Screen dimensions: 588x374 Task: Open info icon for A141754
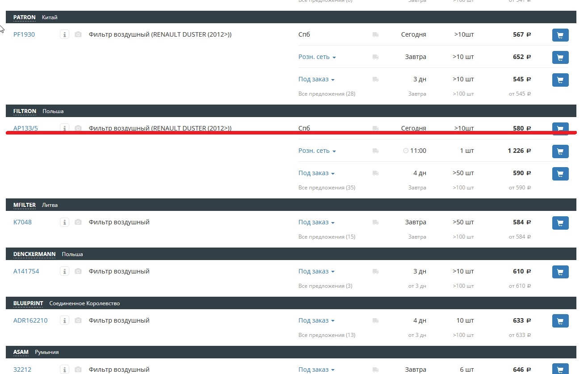point(64,271)
